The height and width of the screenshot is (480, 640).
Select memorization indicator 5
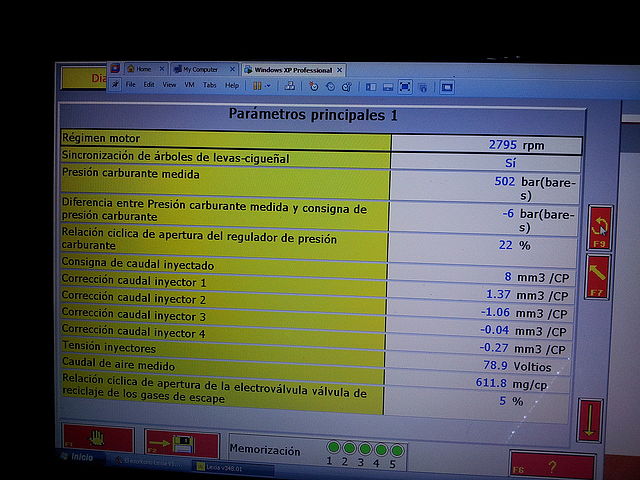pyautogui.click(x=396, y=451)
